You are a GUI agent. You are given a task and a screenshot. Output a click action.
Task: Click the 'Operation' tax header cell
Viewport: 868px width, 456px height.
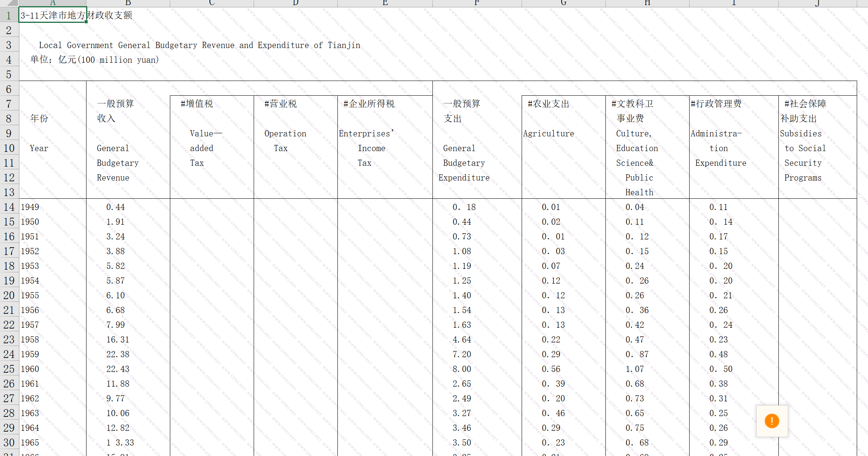[x=285, y=134]
